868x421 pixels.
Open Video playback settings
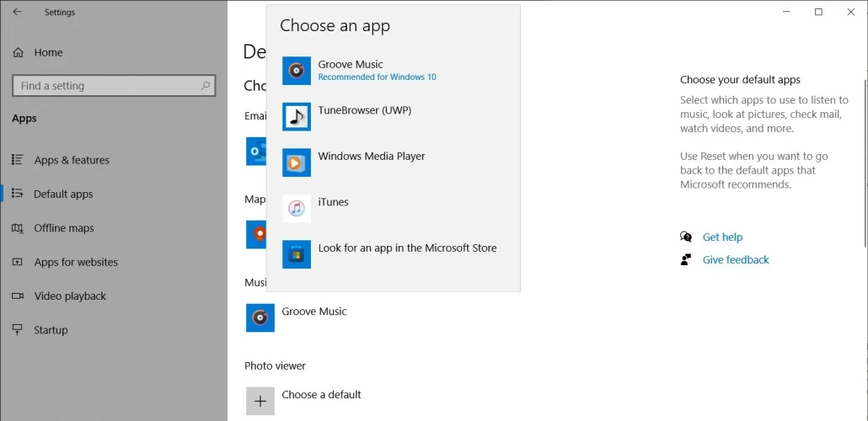click(70, 296)
